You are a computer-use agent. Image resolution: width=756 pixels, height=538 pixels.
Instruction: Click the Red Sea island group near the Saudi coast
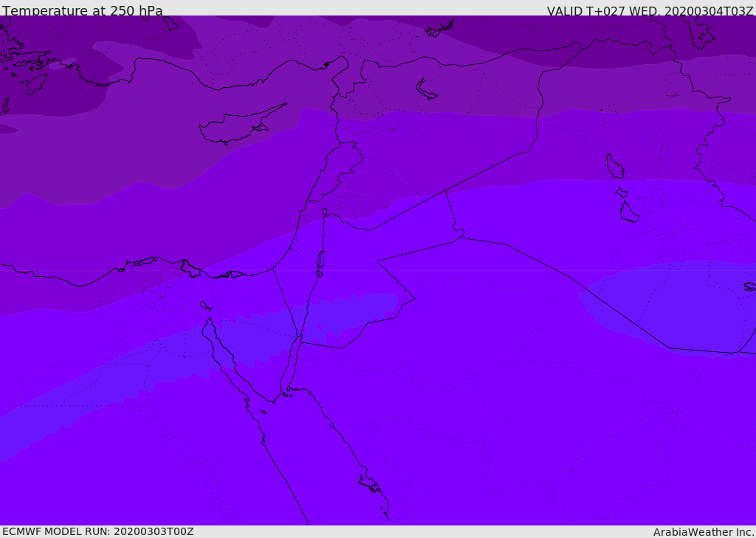coord(371,483)
